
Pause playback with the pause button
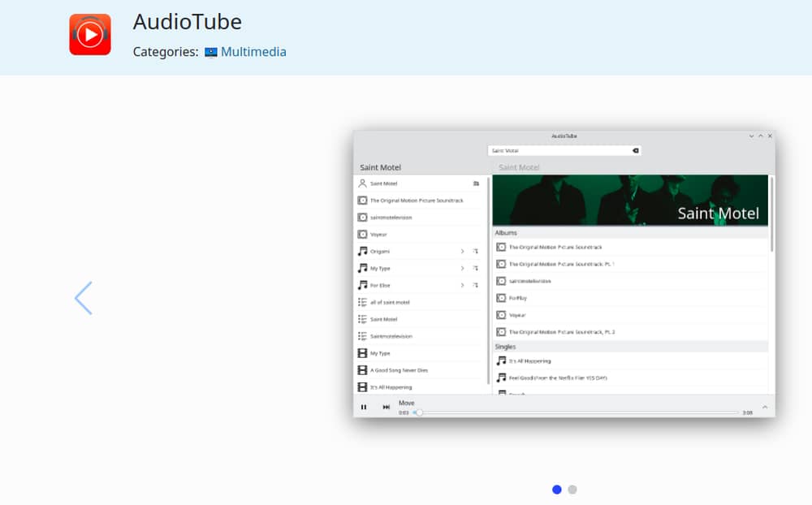point(364,407)
